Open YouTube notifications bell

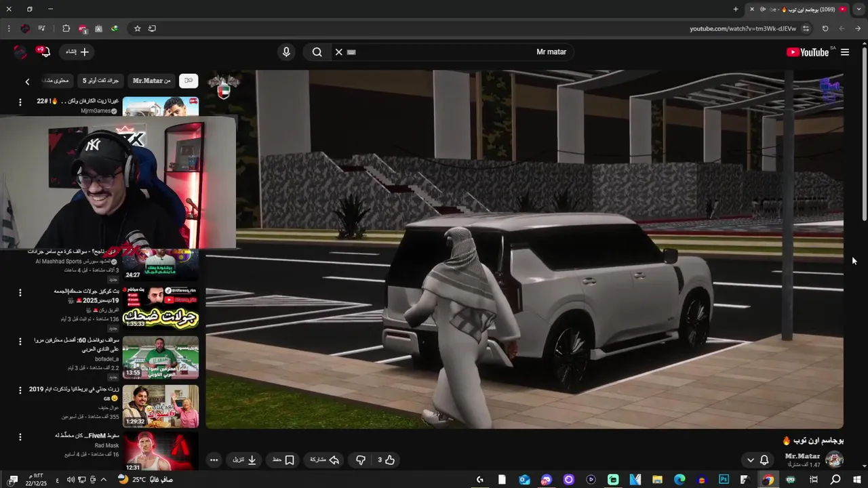(x=44, y=52)
